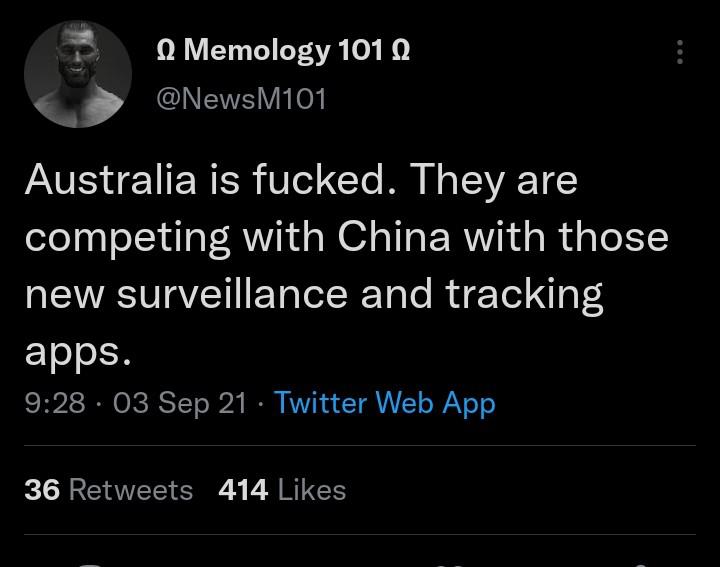This screenshot has width=720, height=567.
Task: Click the 9:28 timestamp
Action: click(x=54, y=403)
